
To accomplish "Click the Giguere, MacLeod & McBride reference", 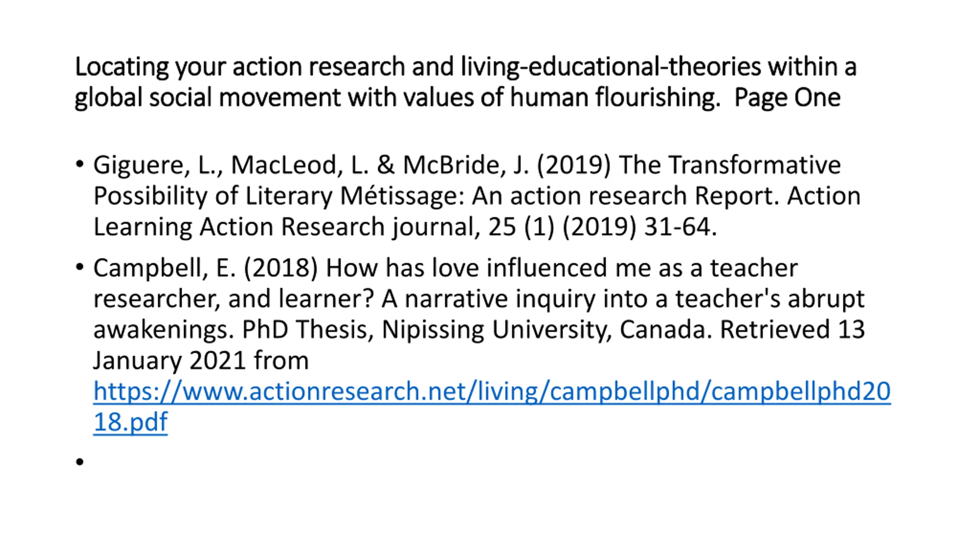I will (x=477, y=196).
